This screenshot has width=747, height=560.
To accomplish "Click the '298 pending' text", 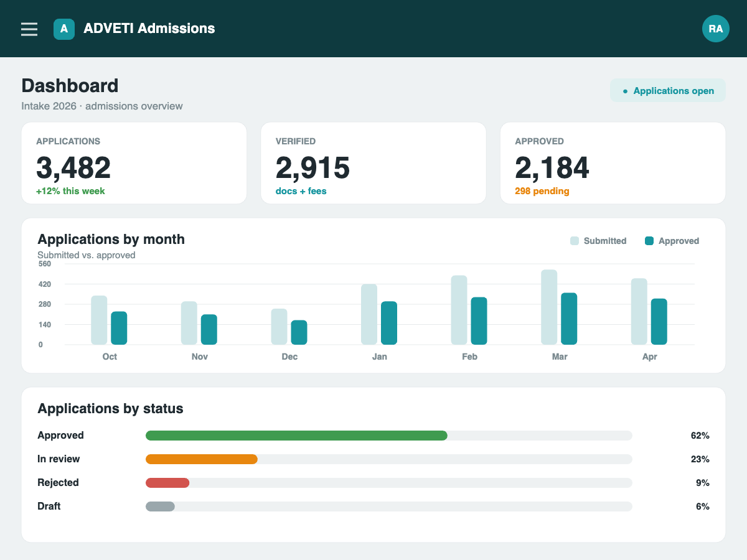I will coord(542,191).
